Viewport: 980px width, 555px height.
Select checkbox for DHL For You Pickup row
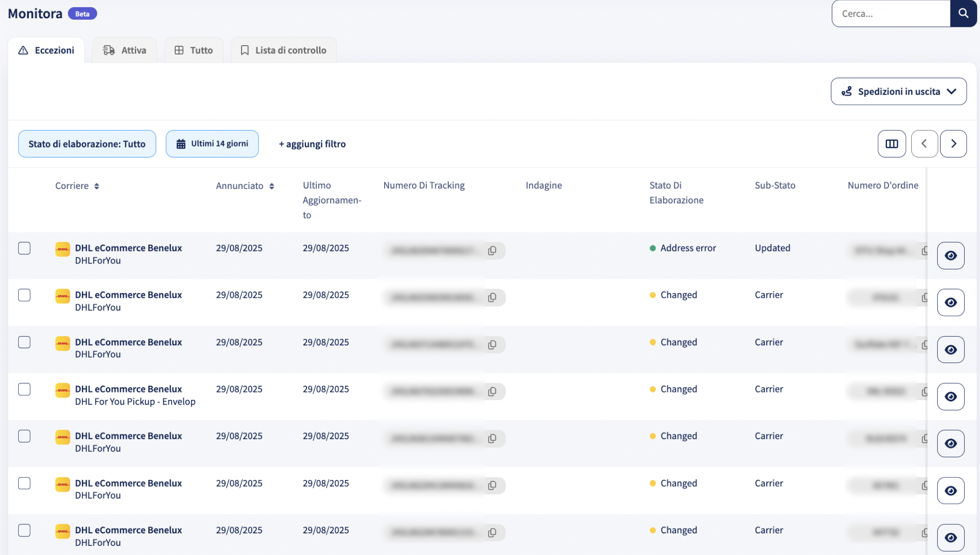(24, 389)
